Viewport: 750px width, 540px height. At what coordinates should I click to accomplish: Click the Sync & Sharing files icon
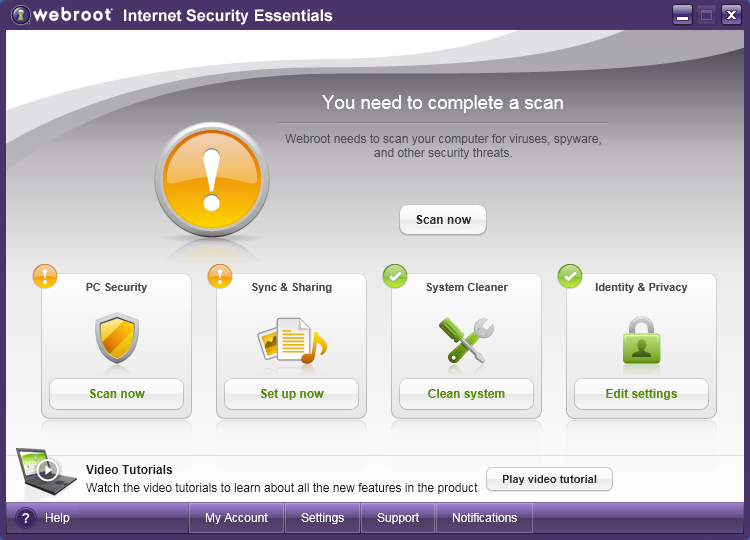(291, 341)
